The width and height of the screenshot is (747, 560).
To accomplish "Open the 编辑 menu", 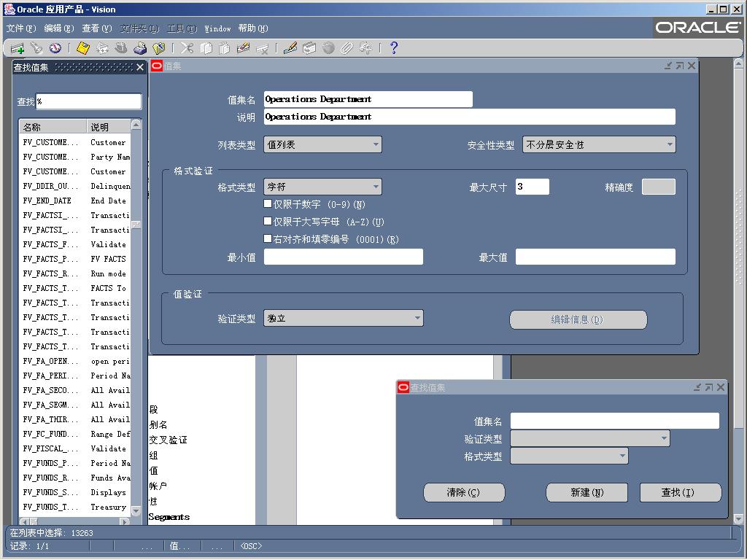I will 59,28.
